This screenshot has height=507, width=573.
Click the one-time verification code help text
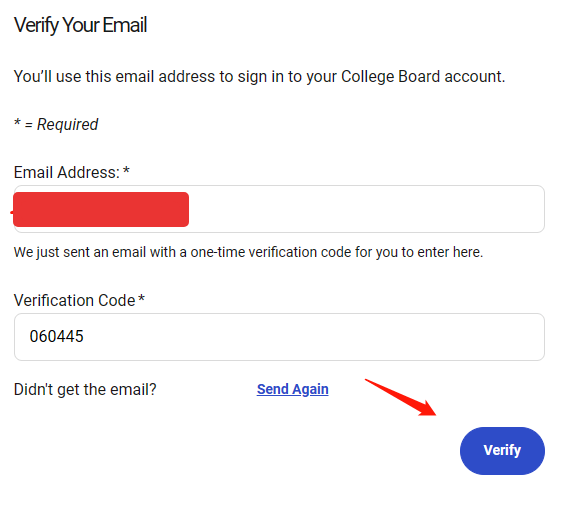coord(248,252)
